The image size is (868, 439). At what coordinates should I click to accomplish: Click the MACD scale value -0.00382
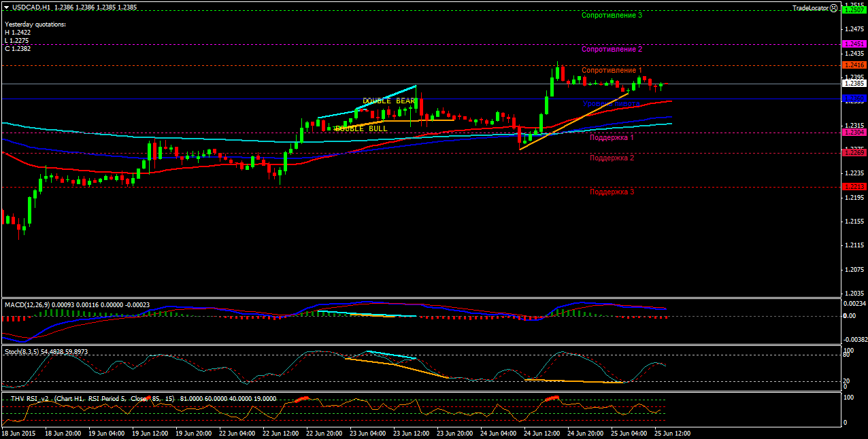pos(854,339)
